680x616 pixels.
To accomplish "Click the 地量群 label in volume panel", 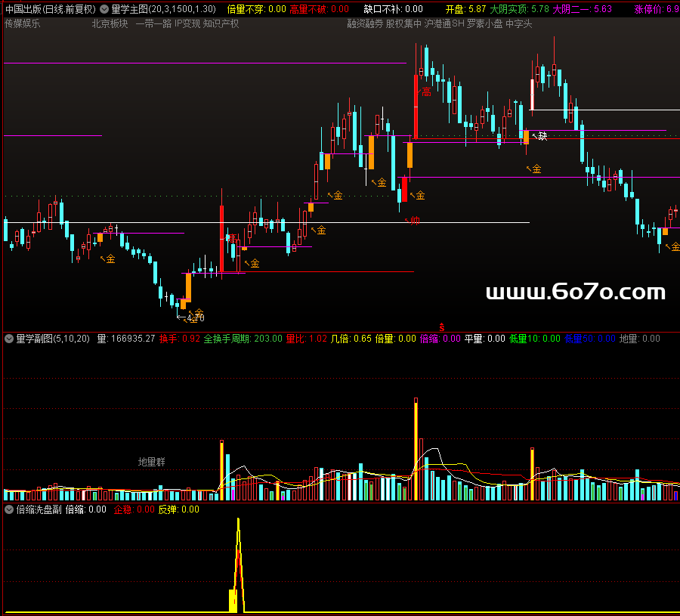I will [x=151, y=462].
